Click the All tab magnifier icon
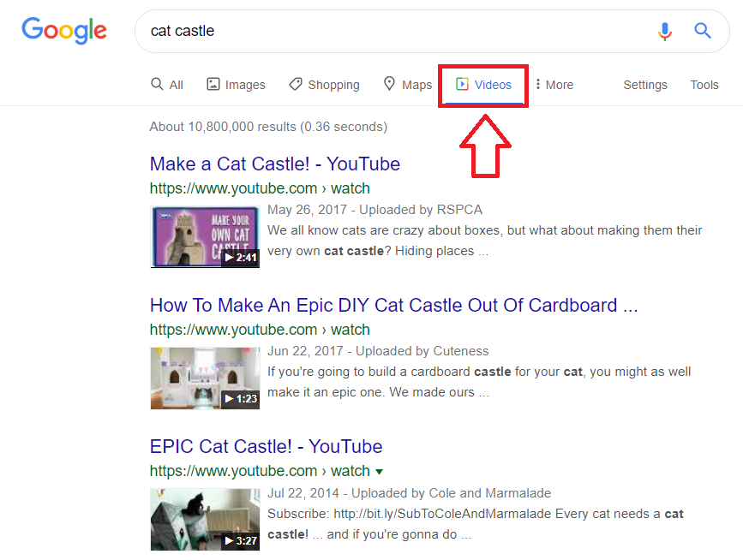The image size is (743, 560). tap(157, 84)
